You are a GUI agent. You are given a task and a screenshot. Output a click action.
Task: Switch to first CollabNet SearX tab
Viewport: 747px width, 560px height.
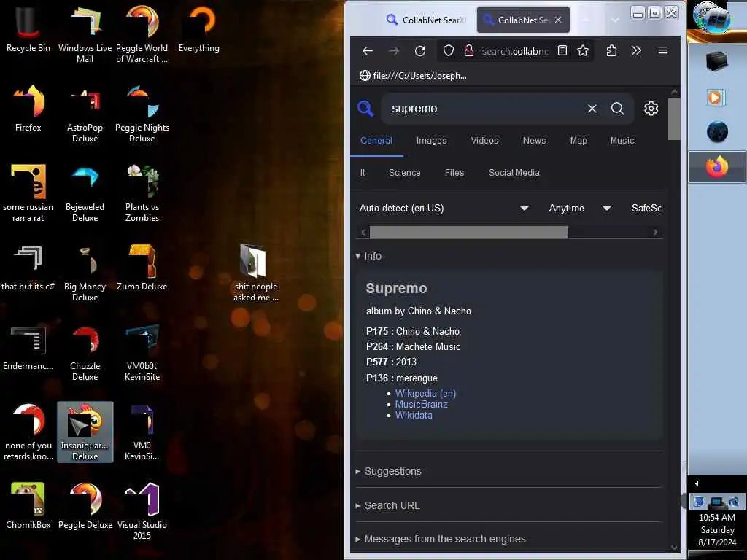pos(426,20)
